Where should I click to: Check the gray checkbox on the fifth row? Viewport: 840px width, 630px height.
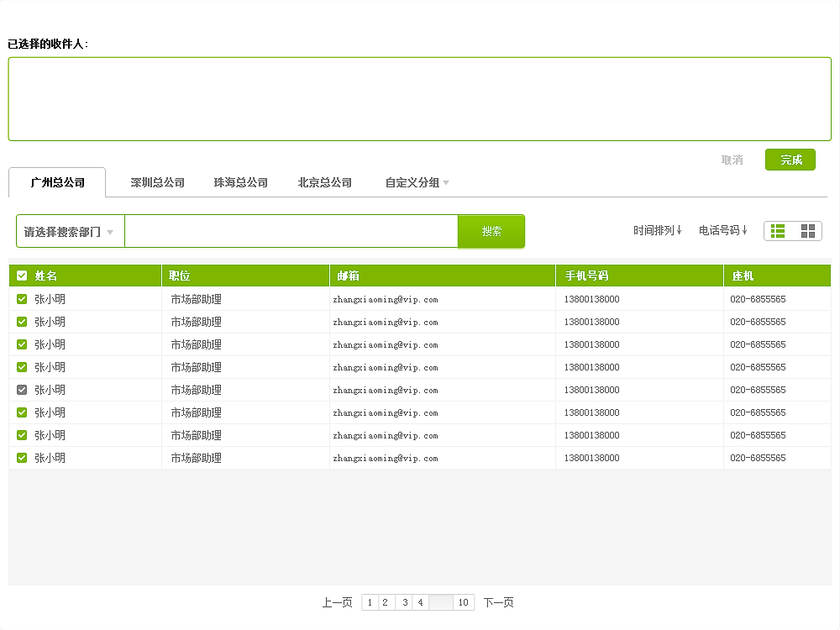tap(23, 390)
